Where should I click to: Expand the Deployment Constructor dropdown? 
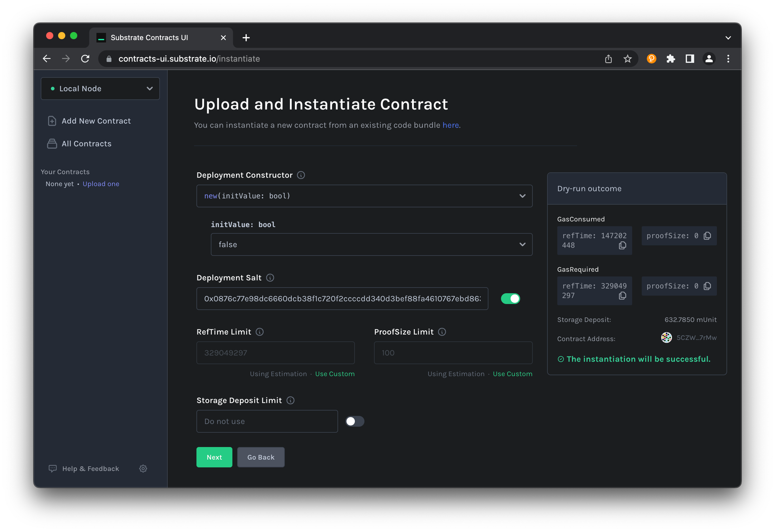tap(364, 196)
